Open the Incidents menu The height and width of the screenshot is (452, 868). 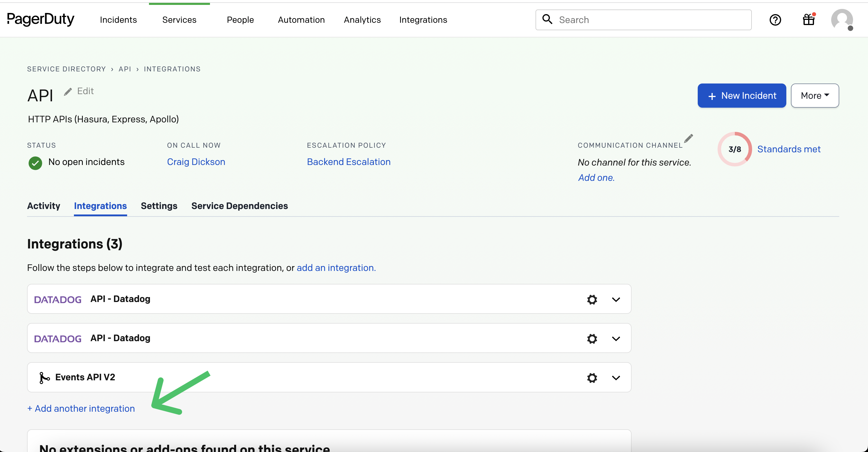click(118, 20)
